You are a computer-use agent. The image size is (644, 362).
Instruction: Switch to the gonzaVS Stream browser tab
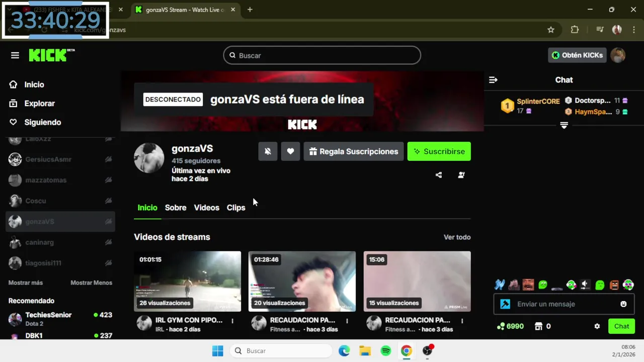click(185, 10)
